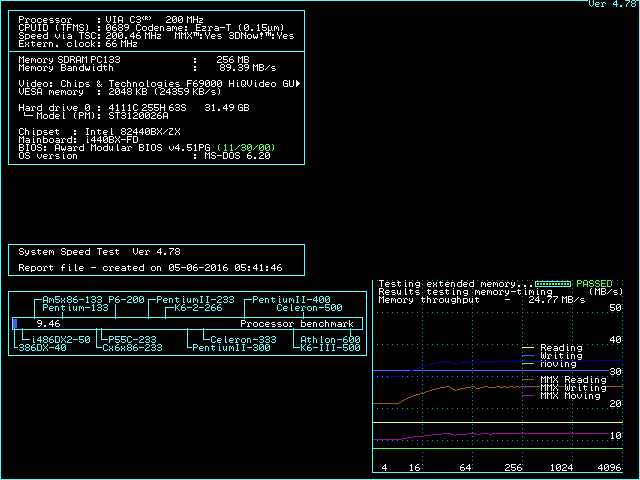Click the Memory throughput 24.77 MB/s value
The image size is (640, 480).
click(x=556, y=300)
